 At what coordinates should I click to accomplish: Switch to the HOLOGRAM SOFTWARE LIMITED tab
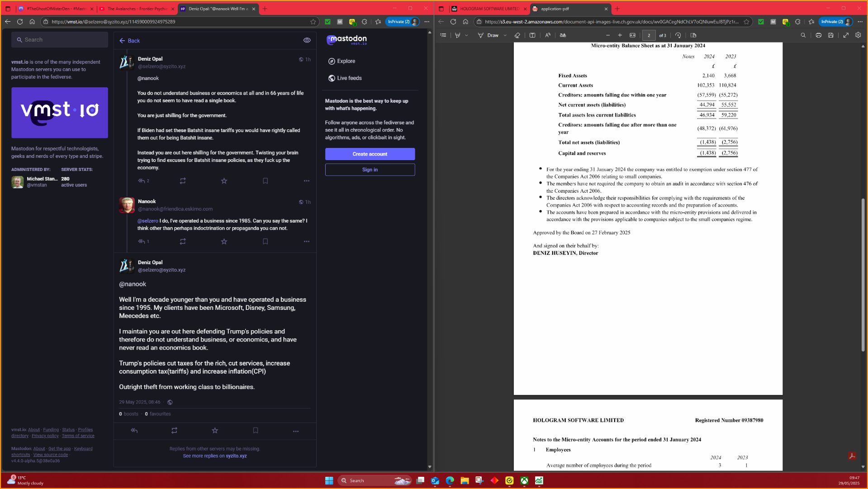coord(489,9)
